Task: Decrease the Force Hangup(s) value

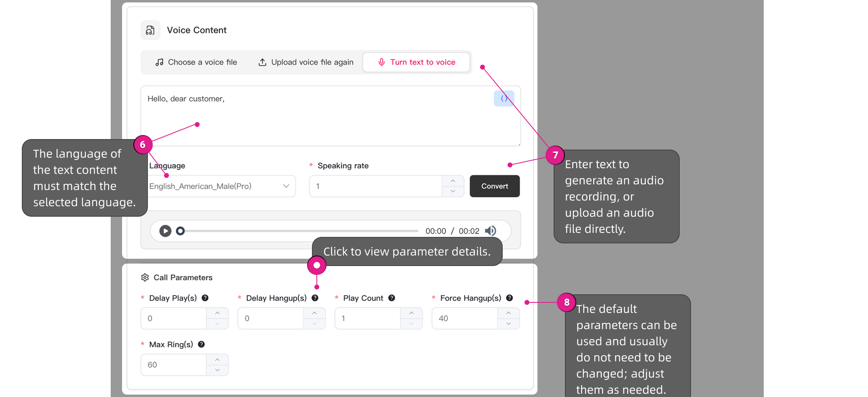Action: tap(508, 324)
